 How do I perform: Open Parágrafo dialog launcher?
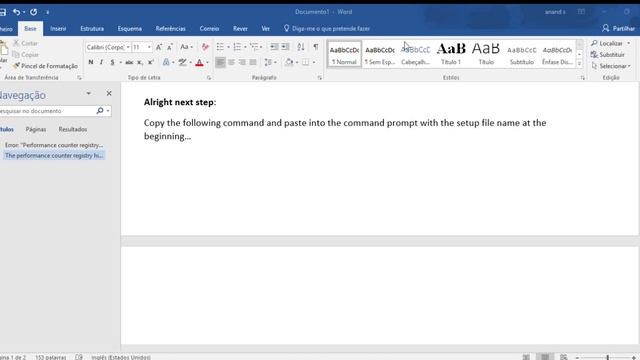click(x=320, y=78)
